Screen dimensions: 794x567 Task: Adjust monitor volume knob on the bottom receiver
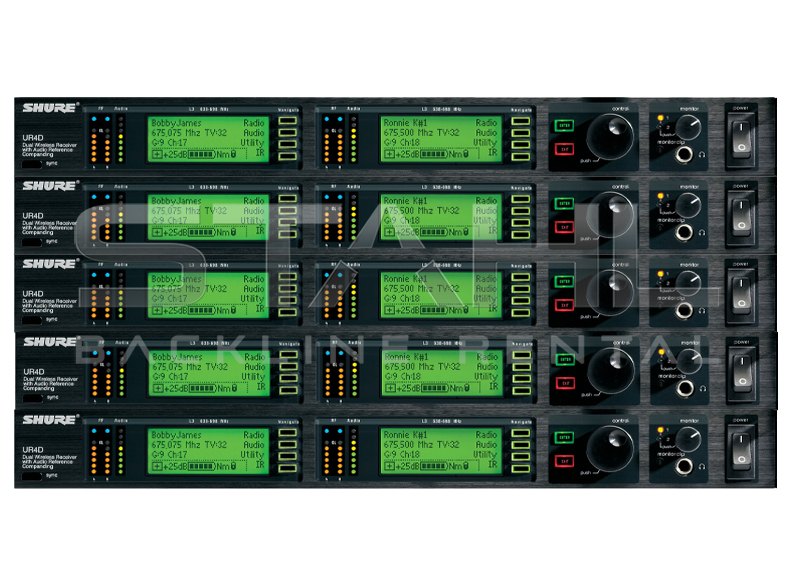(689, 438)
